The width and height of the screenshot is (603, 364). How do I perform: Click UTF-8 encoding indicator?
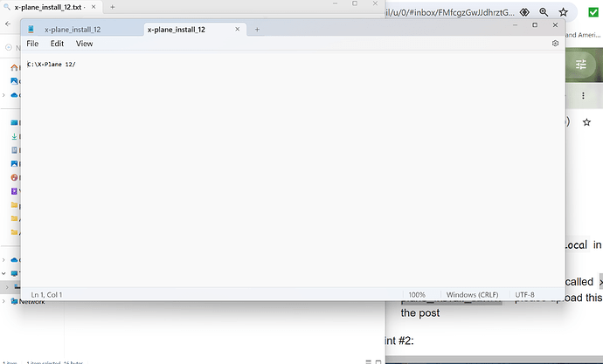525,295
